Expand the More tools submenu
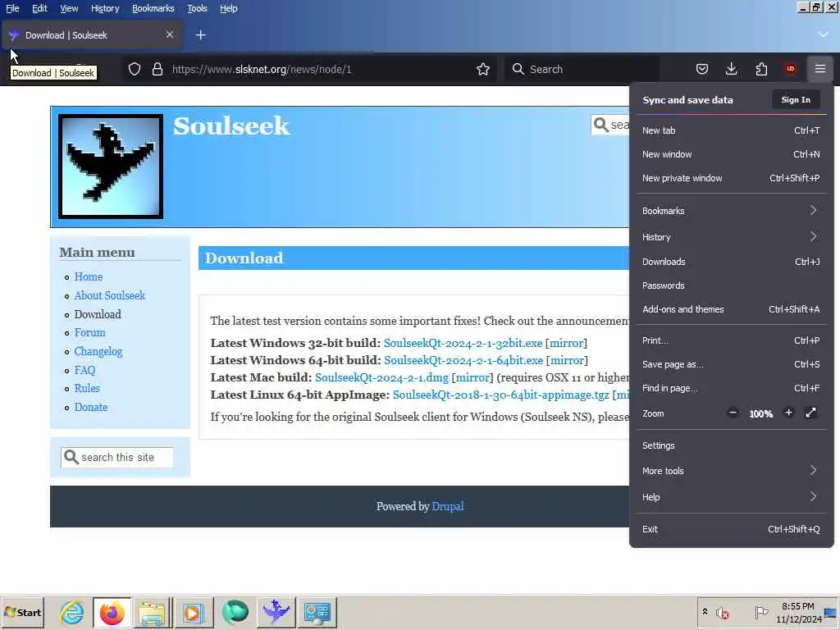The height and width of the screenshot is (630, 840). tap(731, 470)
